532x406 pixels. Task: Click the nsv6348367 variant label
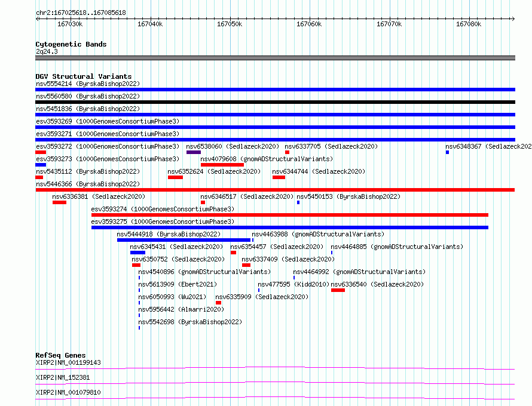click(488, 146)
